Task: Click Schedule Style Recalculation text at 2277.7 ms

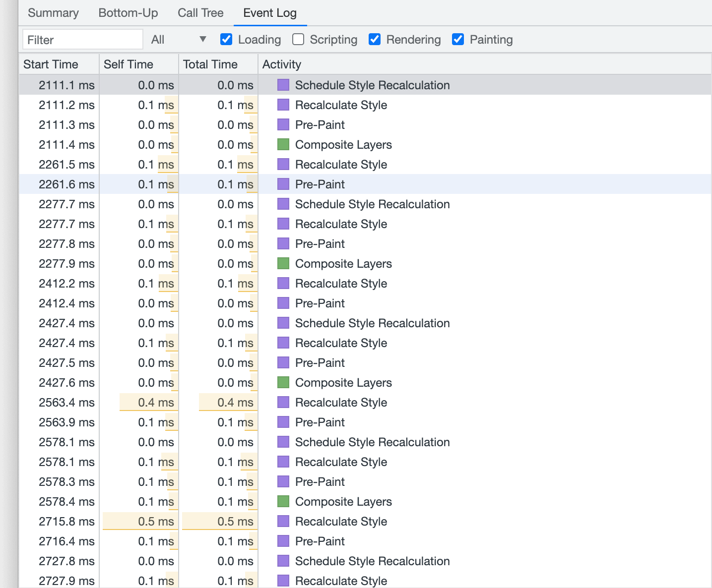Action: coord(373,204)
